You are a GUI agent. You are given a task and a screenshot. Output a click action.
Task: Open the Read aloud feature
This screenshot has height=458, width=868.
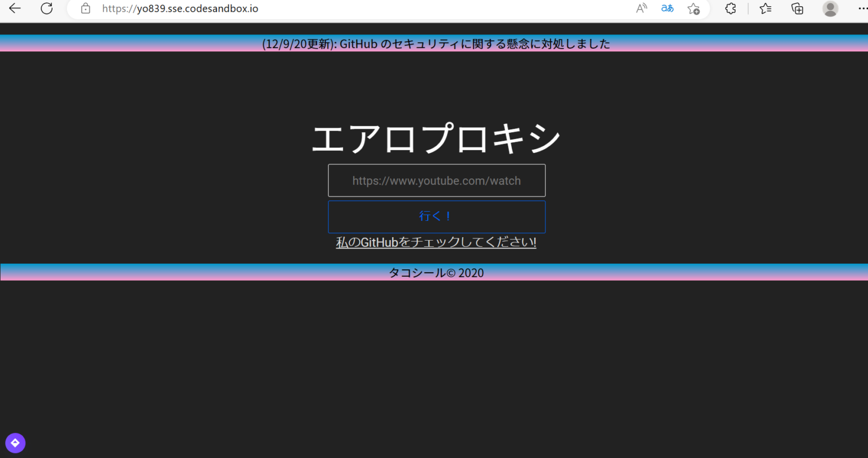pos(641,8)
